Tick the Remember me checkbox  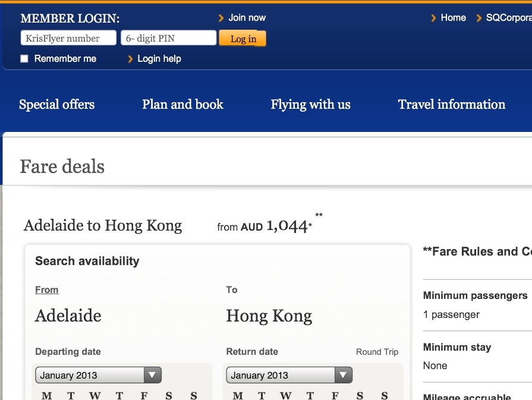pyautogui.click(x=24, y=59)
